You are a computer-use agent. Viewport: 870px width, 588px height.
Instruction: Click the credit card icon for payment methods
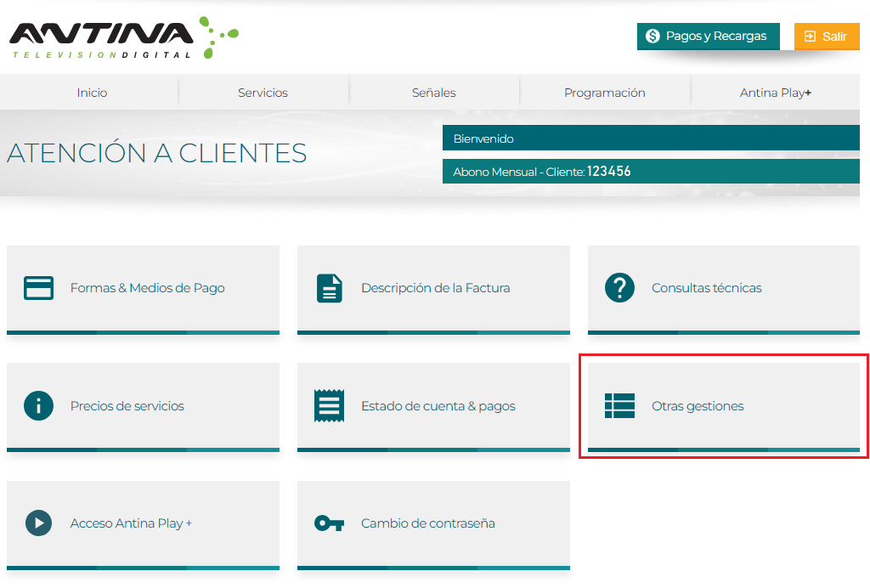pos(38,288)
